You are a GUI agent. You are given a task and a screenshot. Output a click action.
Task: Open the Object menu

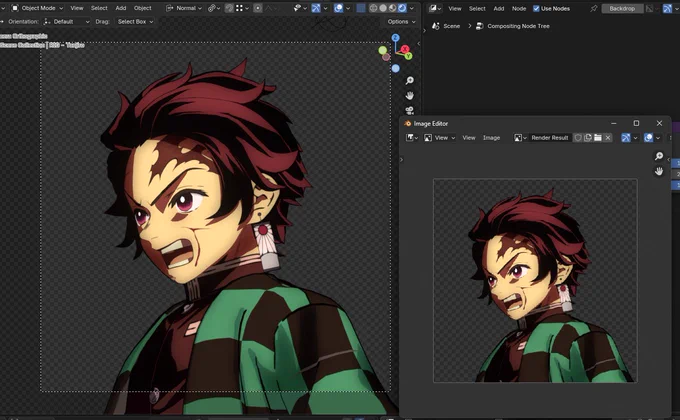[x=143, y=8]
